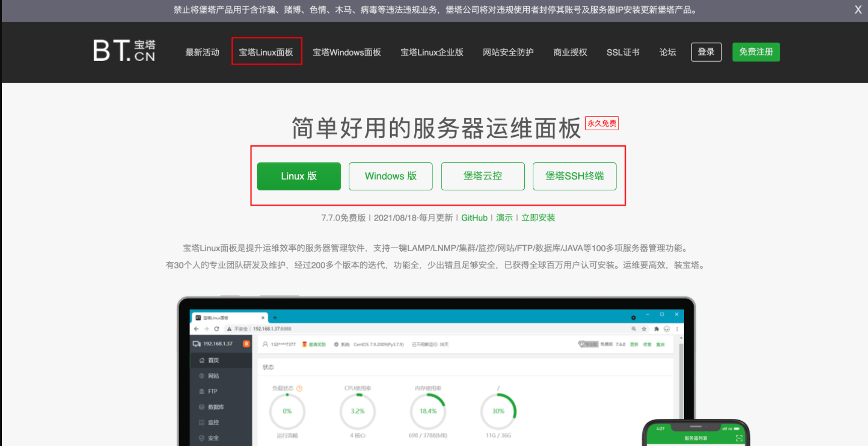
Task: Click the 立即安装 link
Action: coord(538,217)
